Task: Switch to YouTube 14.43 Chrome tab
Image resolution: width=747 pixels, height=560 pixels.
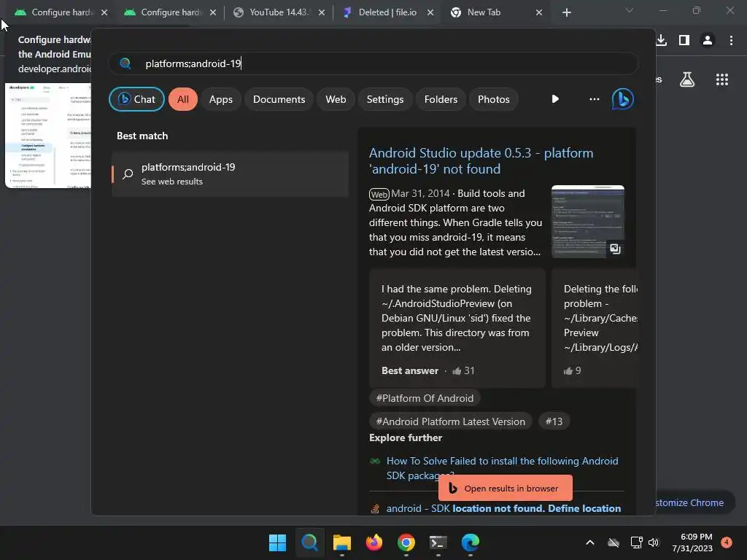Action: (278, 12)
